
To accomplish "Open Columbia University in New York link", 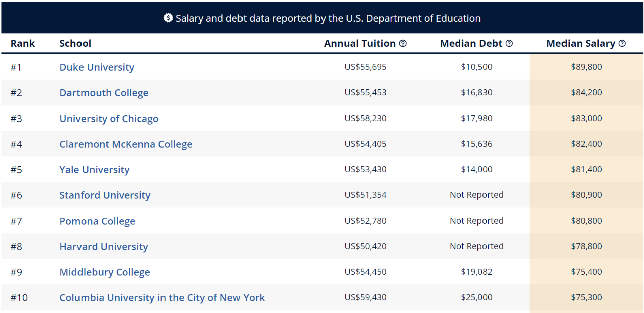I will (162, 298).
